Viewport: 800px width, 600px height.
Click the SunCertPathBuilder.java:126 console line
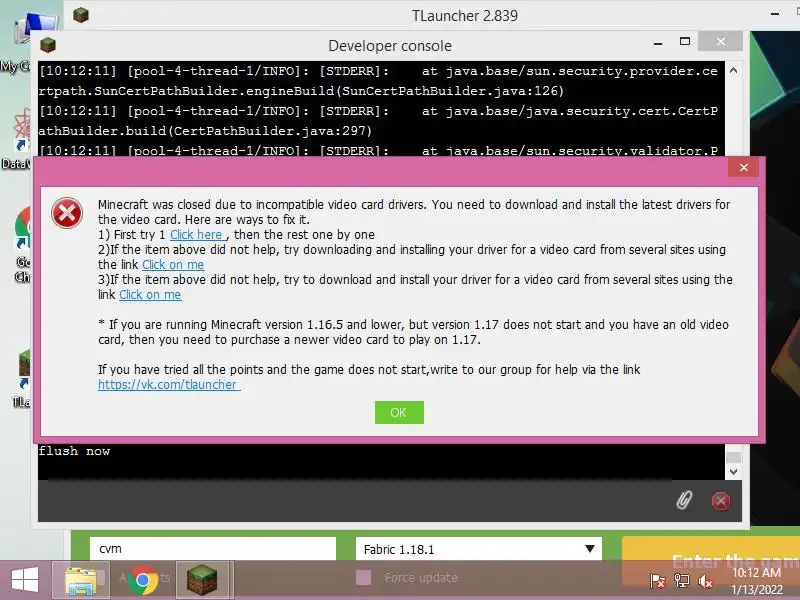[301, 91]
